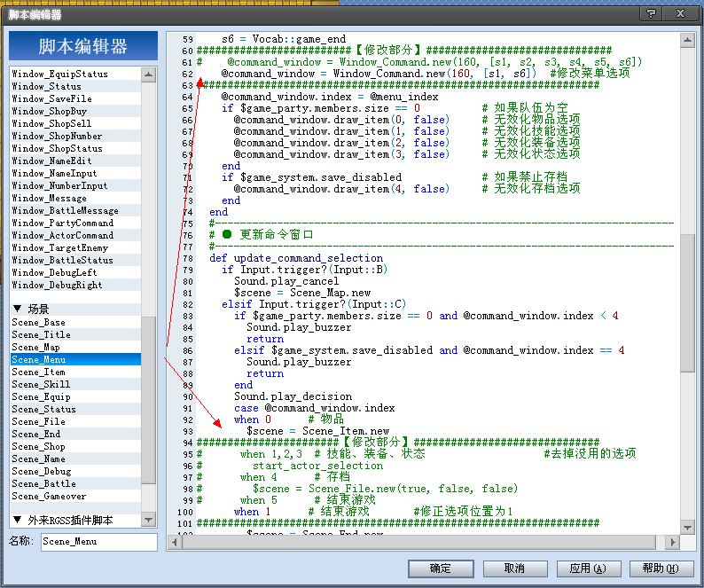
Task: Click line 64 @menu_index assignment
Action: 330,97
